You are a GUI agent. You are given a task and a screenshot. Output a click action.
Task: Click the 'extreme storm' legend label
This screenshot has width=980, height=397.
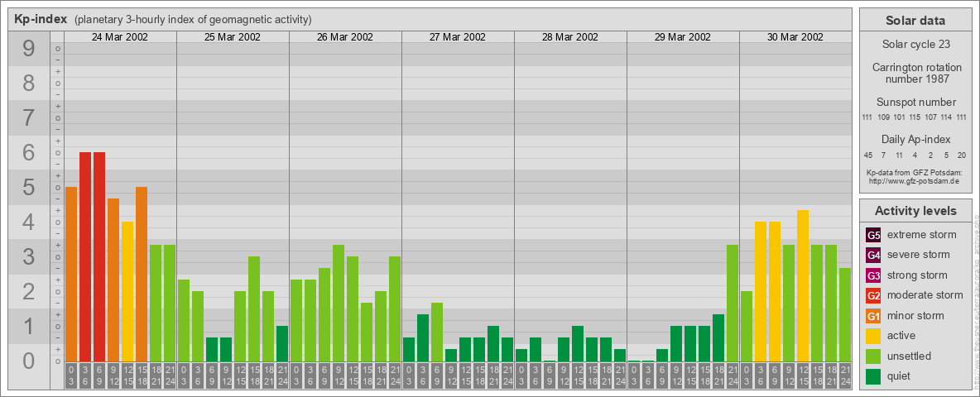[x=922, y=235]
